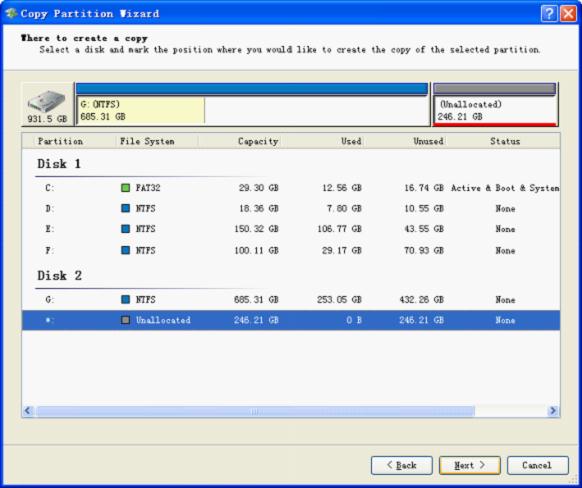Click the Back button
The image size is (582, 488).
pos(402,465)
